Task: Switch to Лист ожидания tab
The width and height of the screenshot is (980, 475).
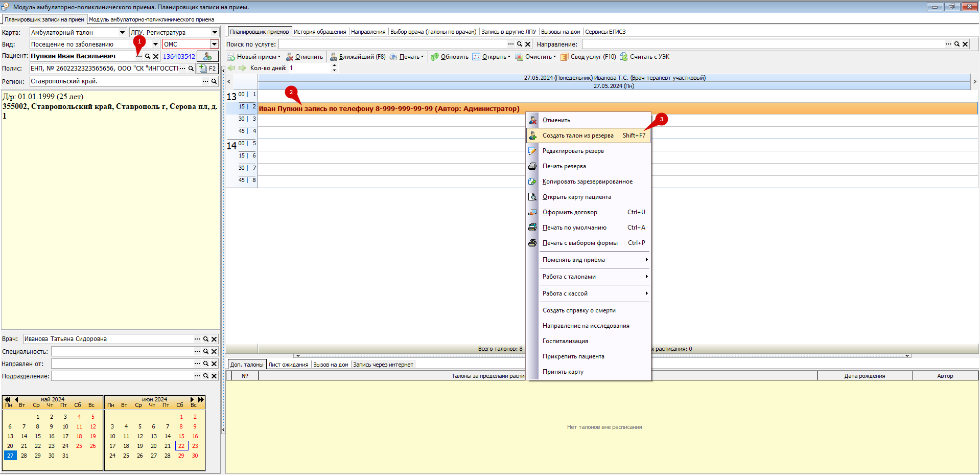Action: tap(289, 365)
